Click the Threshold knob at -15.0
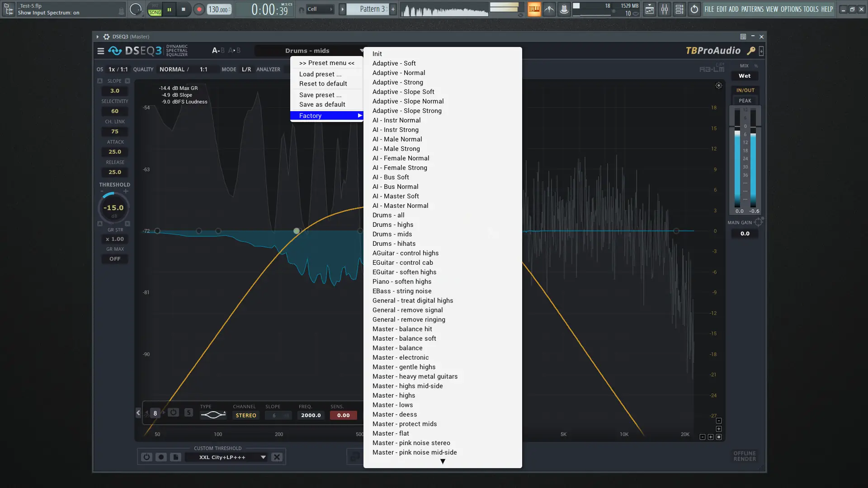Viewport: 868px width, 488px height. coord(113,208)
